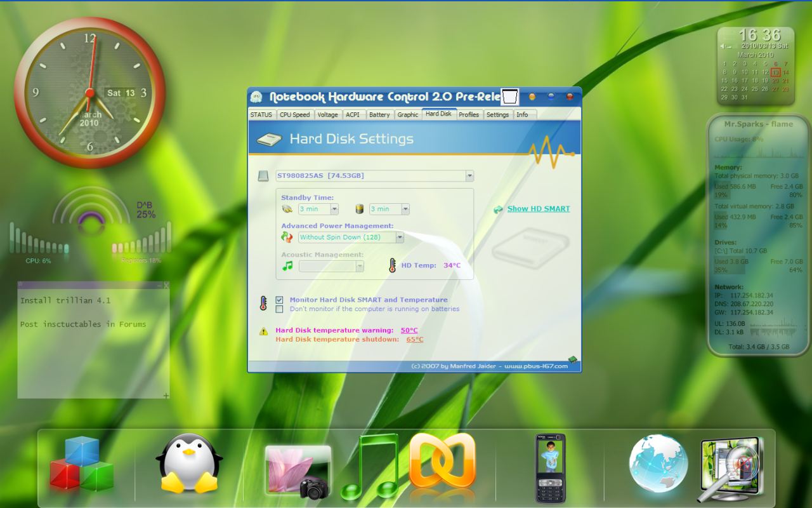This screenshot has height=508, width=812.
Task: Click 'Total physical memory: 3.0 GB' text
Action: point(756,176)
